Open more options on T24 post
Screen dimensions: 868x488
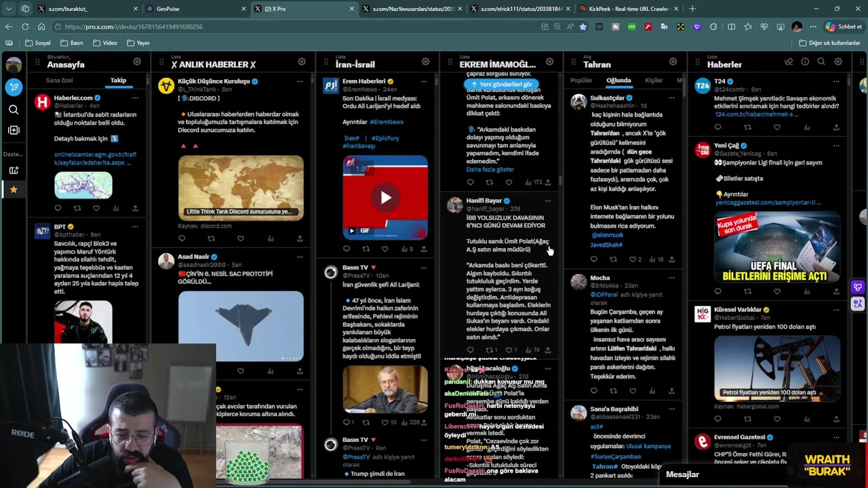click(836, 81)
